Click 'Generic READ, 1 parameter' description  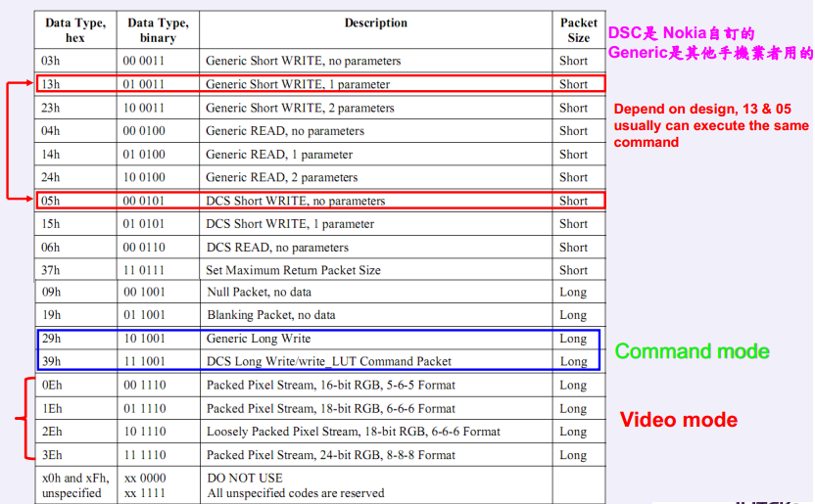279,155
